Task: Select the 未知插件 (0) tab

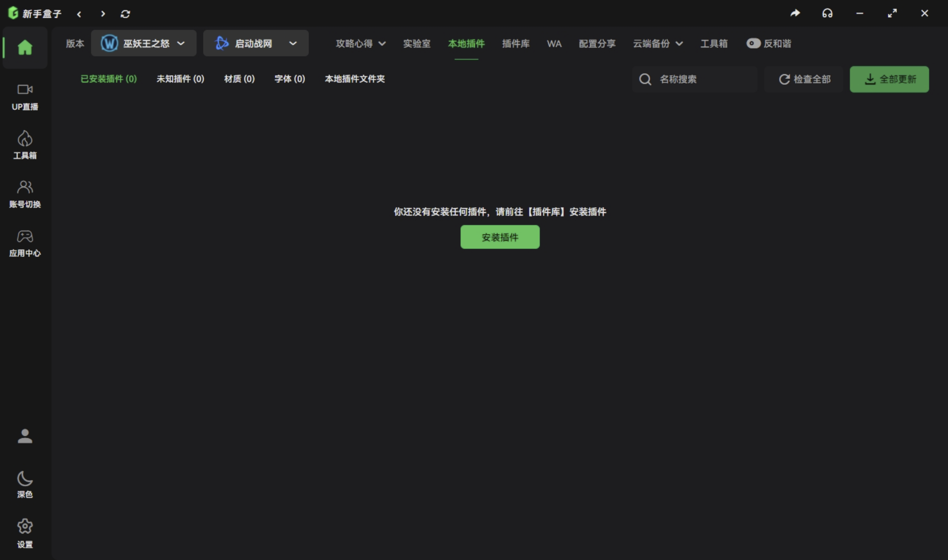Action: [180, 79]
